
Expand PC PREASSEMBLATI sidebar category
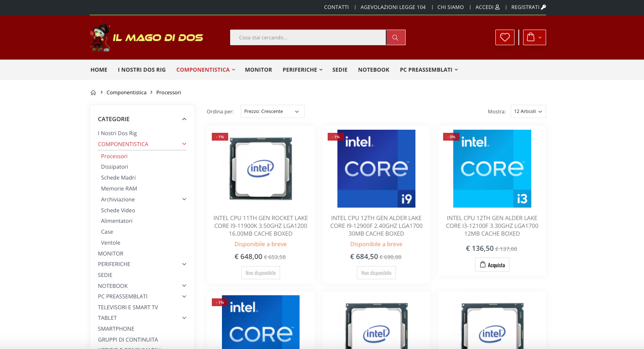pyautogui.click(x=184, y=296)
